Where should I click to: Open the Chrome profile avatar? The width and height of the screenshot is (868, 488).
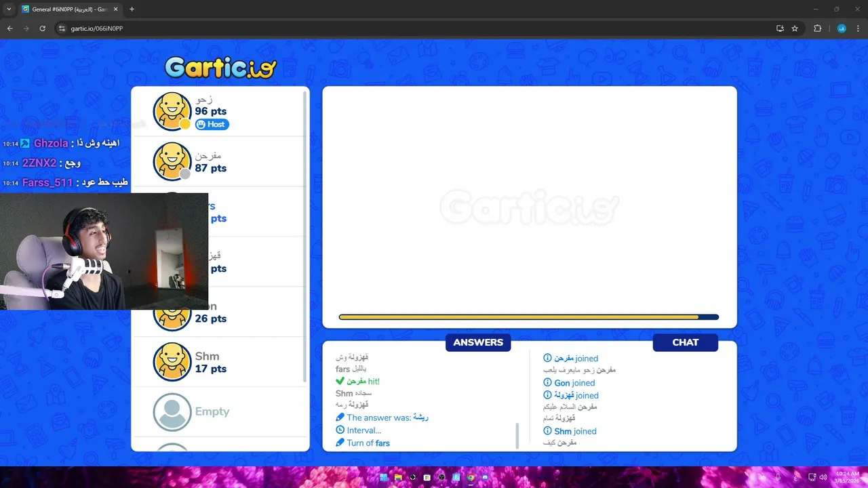click(x=842, y=28)
